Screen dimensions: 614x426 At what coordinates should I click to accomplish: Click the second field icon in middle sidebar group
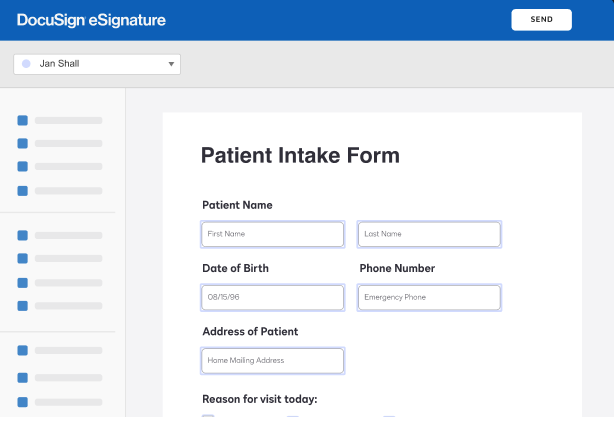point(23,258)
